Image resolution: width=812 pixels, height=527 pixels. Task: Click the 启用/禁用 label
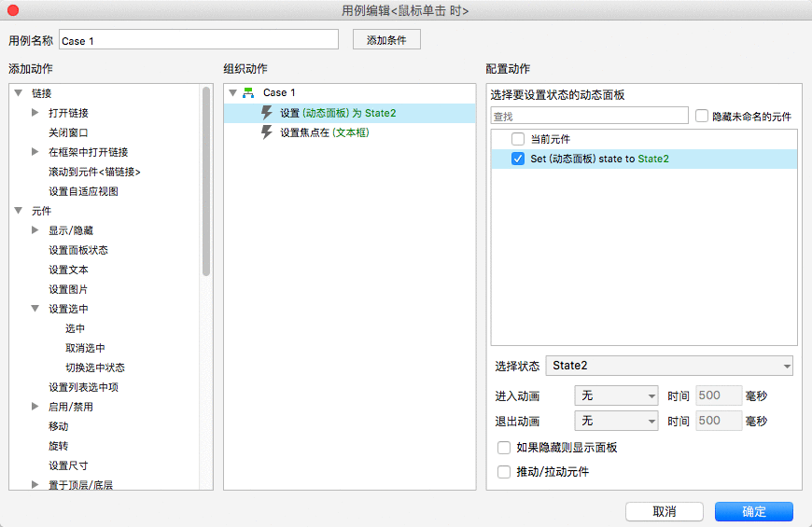tap(71, 407)
